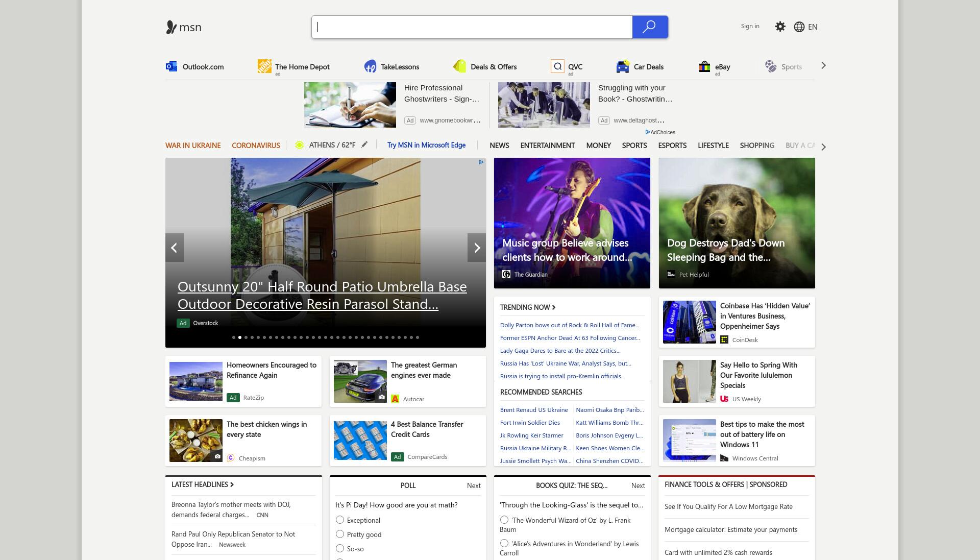The height and width of the screenshot is (560, 980).
Task: Open Music group Believe story image
Action: (x=572, y=223)
